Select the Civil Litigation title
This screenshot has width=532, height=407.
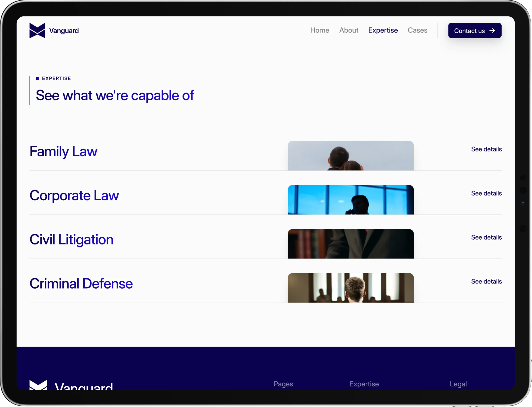click(x=71, y=240)
